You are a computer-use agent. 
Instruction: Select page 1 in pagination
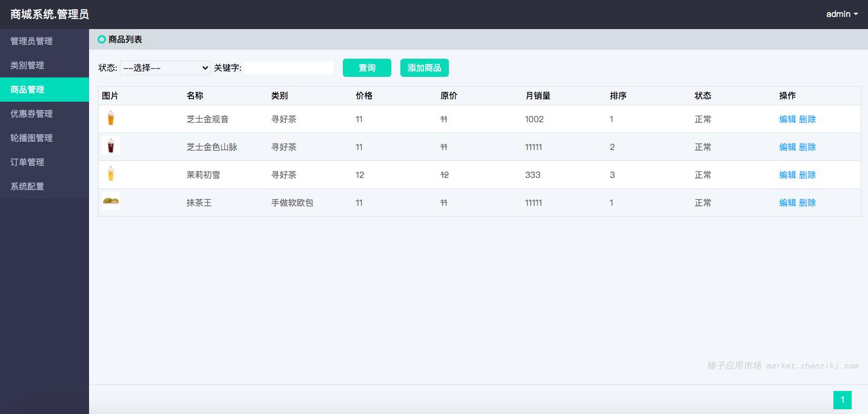click(842, 400)
